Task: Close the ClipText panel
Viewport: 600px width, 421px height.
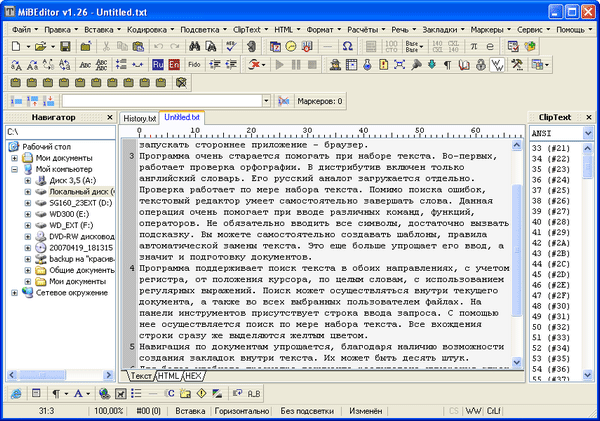Action: pos(589,117)
